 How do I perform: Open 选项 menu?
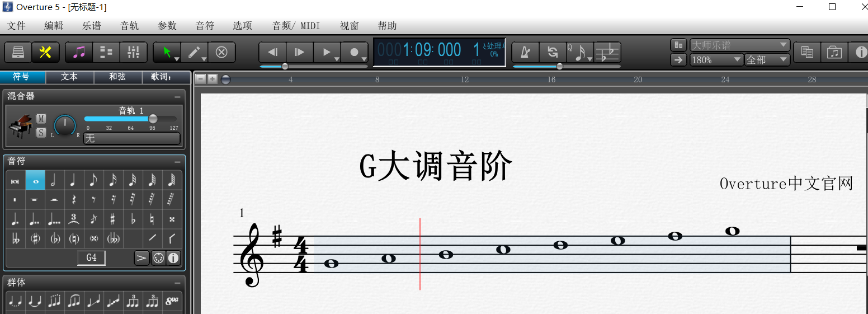(x=243, y=26)
